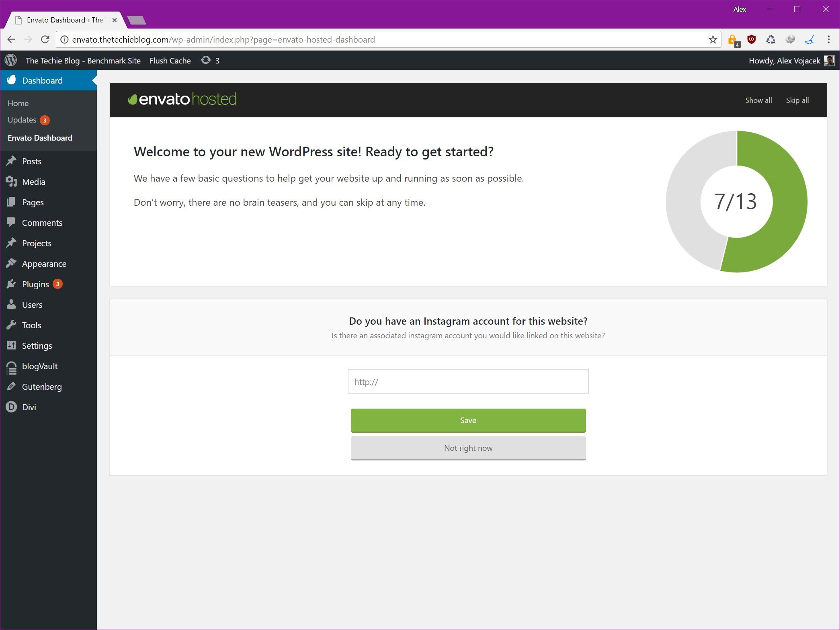The image size is (840, 630).
Task: Click the green Save button
Action: pos(468,420)
